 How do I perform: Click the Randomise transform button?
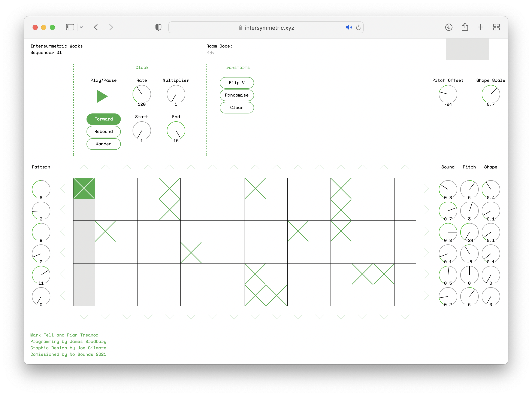(236, 95)
